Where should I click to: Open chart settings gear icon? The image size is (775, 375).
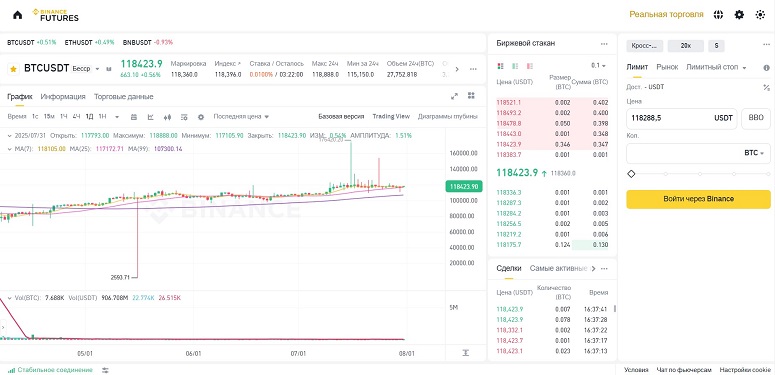[x=201, y=117]
